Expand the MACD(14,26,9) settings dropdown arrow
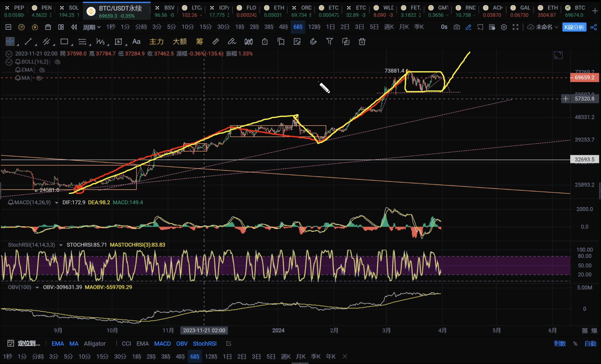Screen dimensions: 601x364 57,203
